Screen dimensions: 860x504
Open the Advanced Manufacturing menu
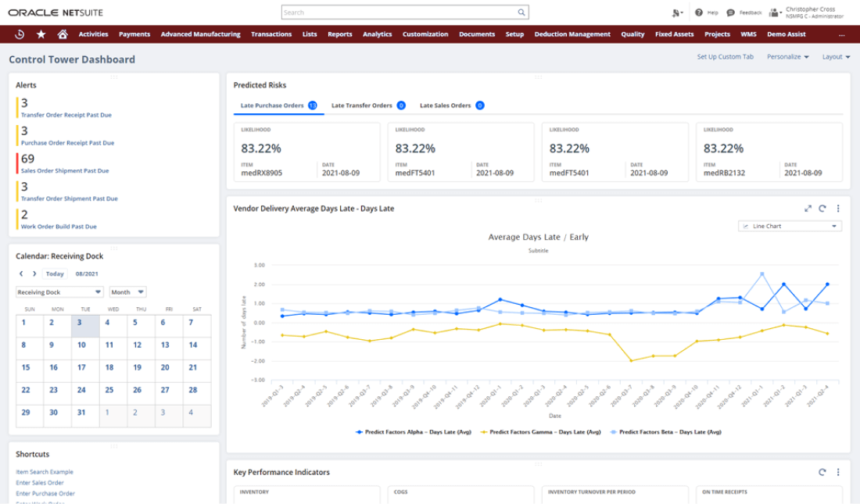click(x=200, y=34)
